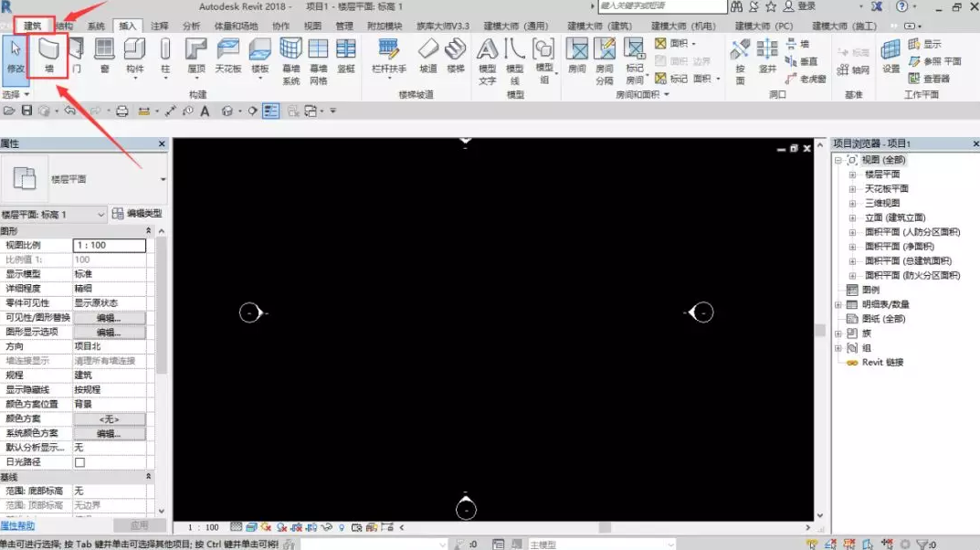Switch to the 注释 ribbon tab
The image size is (980, 550).
[x=159, y=26]
